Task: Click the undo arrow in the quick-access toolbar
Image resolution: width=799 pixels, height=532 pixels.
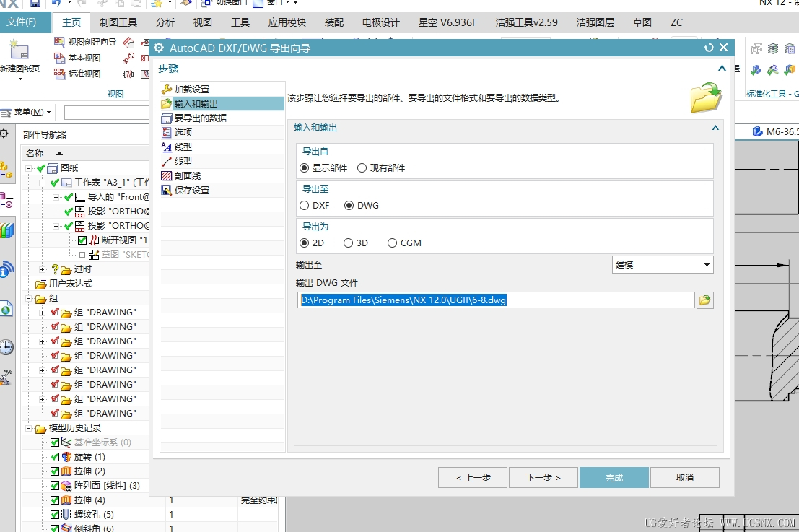Action: (56, 3)
